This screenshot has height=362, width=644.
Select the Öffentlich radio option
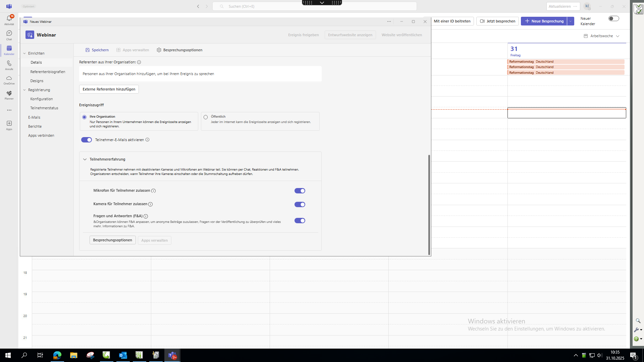click(x=206, y=117)
